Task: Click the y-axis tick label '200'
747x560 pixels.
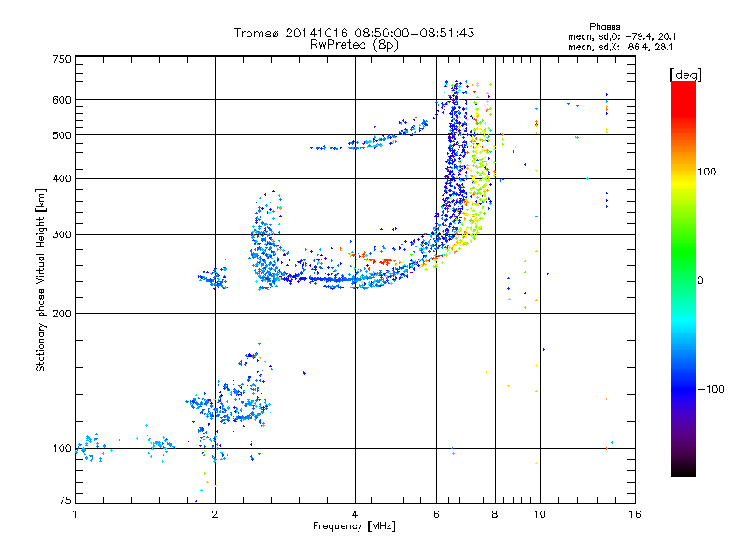Action: (x=62, y=314)
